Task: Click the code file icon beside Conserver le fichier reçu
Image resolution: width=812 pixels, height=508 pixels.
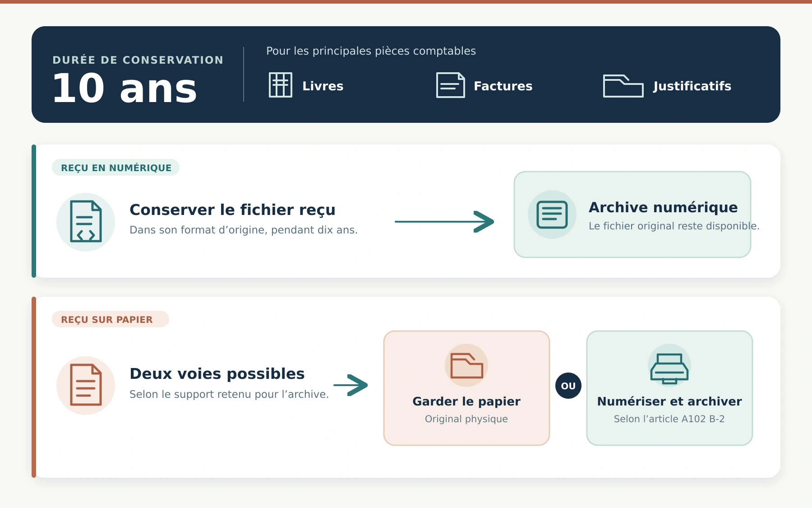Action: [x=86, y=222]
